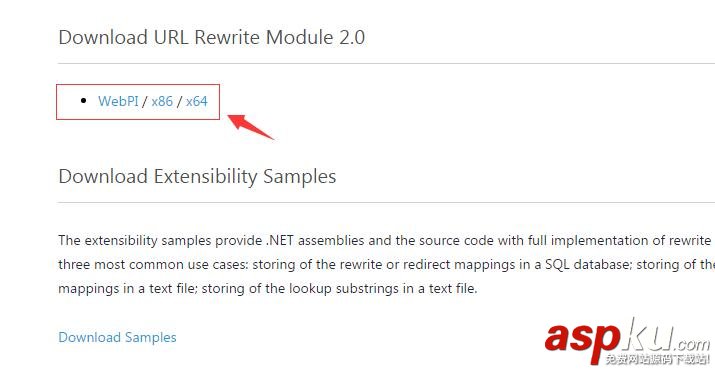This screenshot has width=715, height=371.
Task: Open the Download Samples link
Action: point(117,337)
